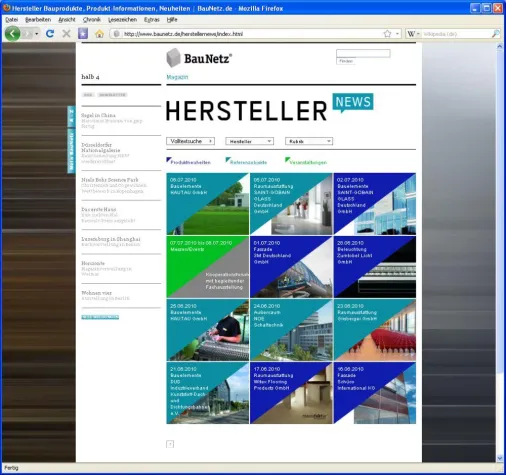Expand the Rubrik dropdown
Viewport: 506px width, 475px height.
point(309,141)
